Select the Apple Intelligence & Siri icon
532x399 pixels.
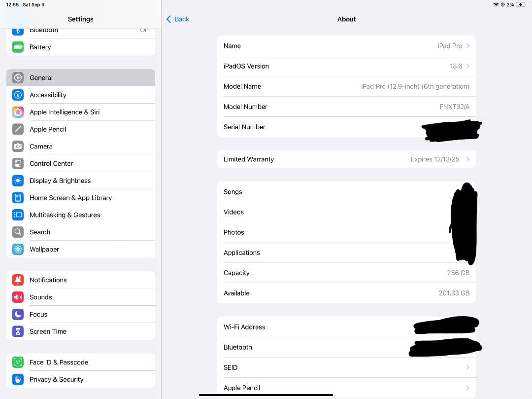coord(18,112)
